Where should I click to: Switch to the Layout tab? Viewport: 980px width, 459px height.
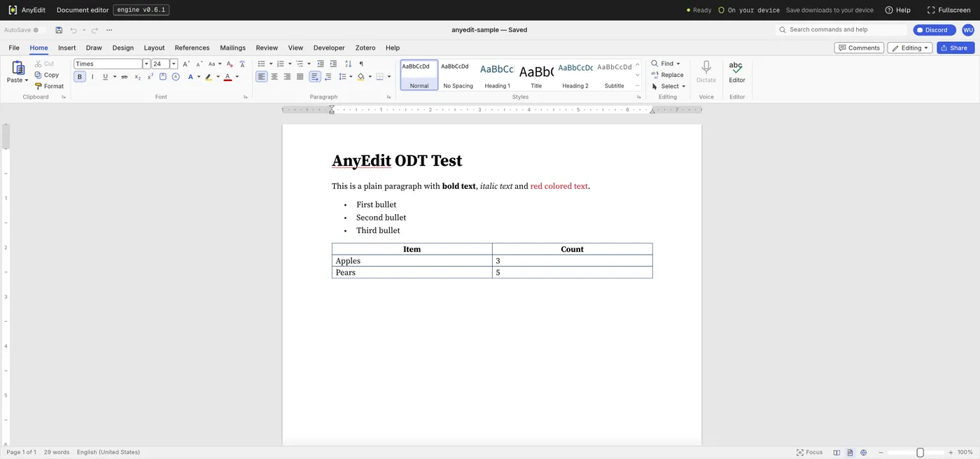(154, 48)
